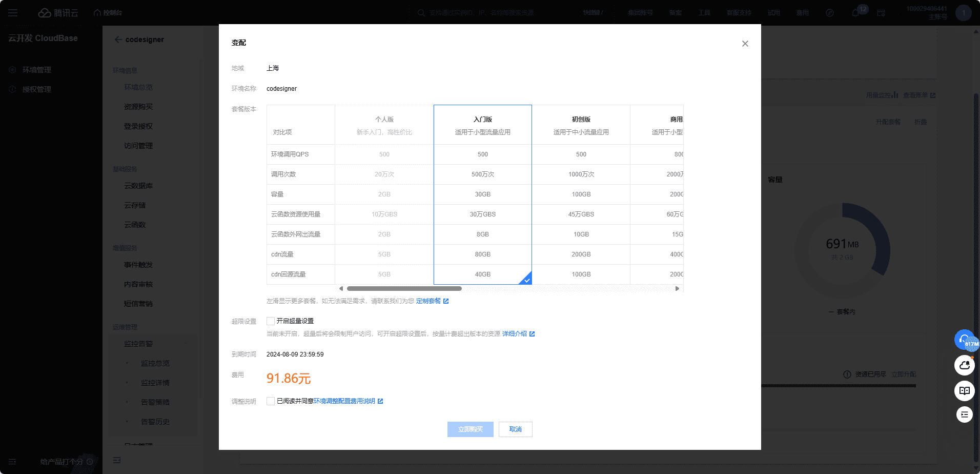This screenshot has width=980, height=474.
Task: Click 立即购买 button
Action: (x=471, y=429)
